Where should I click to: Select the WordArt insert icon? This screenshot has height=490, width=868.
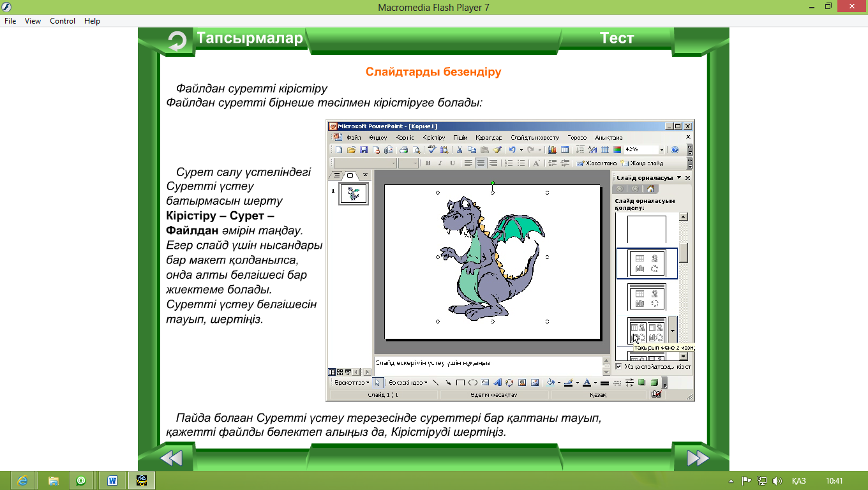[497, 383]
